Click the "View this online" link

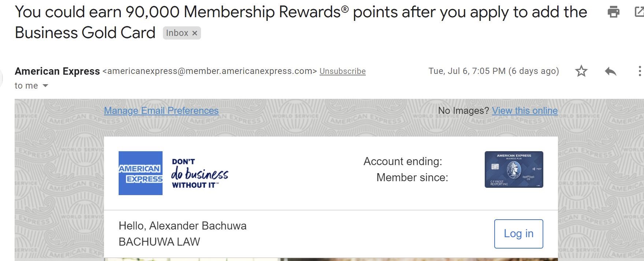coord(525,111)
